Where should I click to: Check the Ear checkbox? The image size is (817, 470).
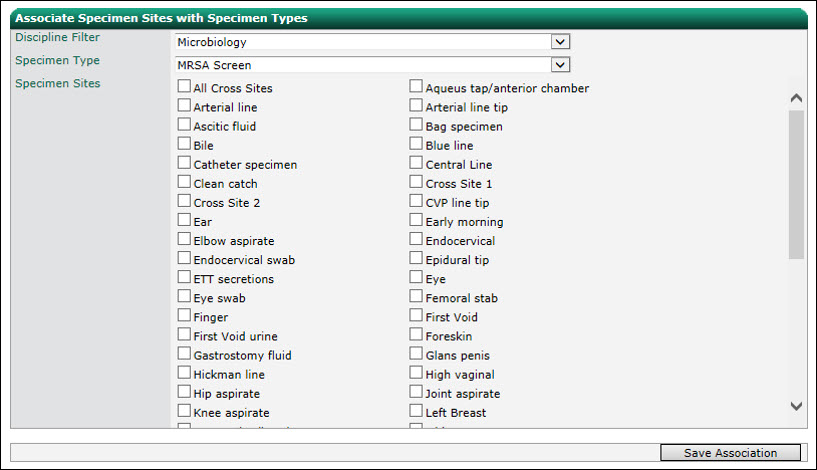[184, 220]
